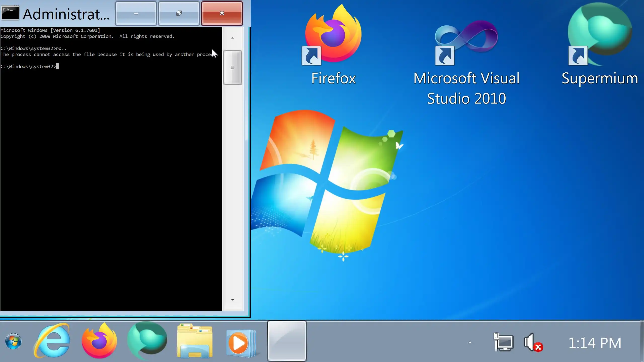This screenshot has height=362, width=644.
Task: Launch Firefox from the taskbar
Action: pyautogui.click(x=99, y=341)
